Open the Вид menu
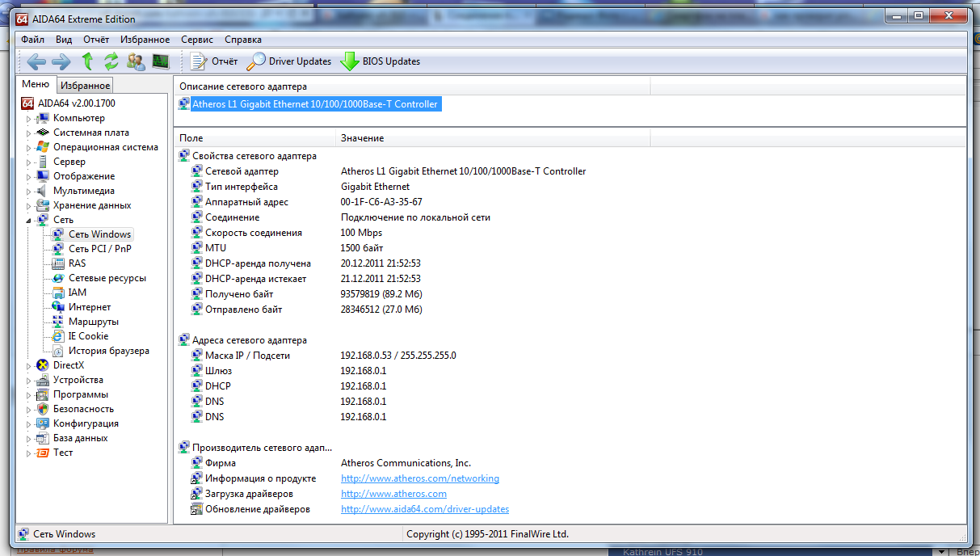Viewport: 980px width, 556px height. [x=65, y=39]
